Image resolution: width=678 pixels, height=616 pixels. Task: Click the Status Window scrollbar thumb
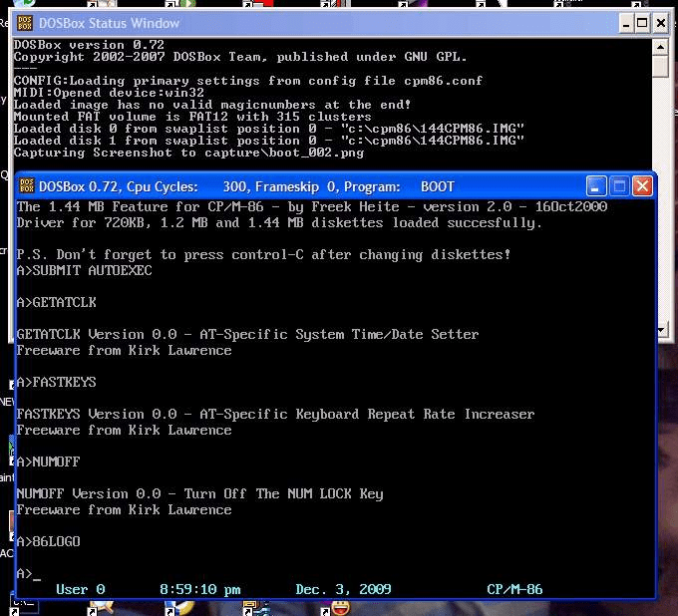coord(661,66)
